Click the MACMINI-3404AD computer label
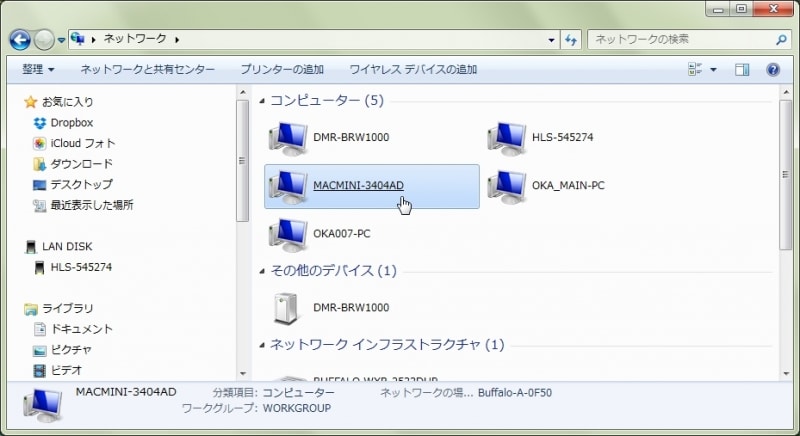The height and width of the screenshot is (436, 800). coord(358,185)
